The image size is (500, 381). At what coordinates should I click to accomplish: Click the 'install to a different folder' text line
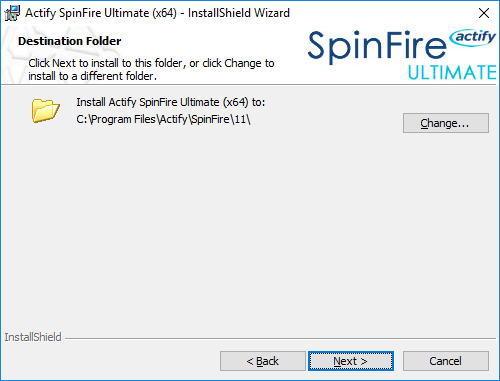tap(92, 76)
